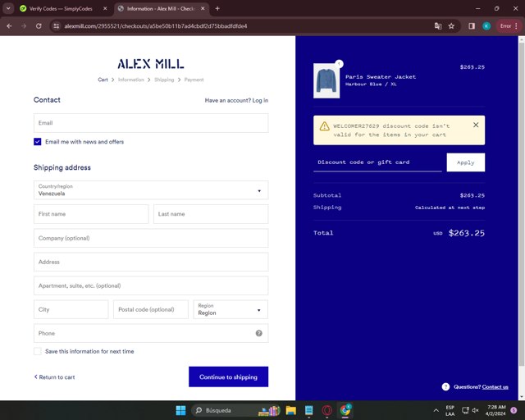Screen dimensions: 525x420
Task: Click the Questions help circle icon
Action: click(445, 387)
